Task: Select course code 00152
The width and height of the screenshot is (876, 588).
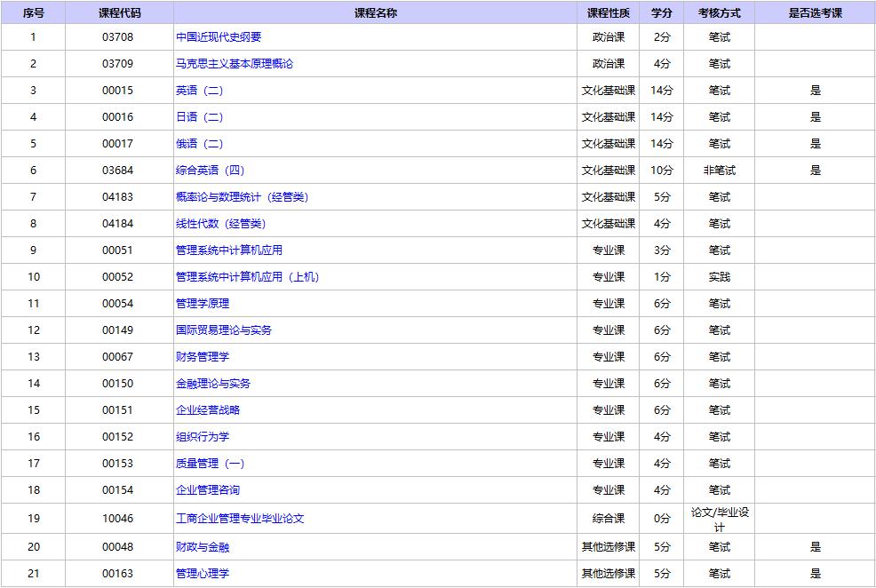Action: tap(118, 437)
